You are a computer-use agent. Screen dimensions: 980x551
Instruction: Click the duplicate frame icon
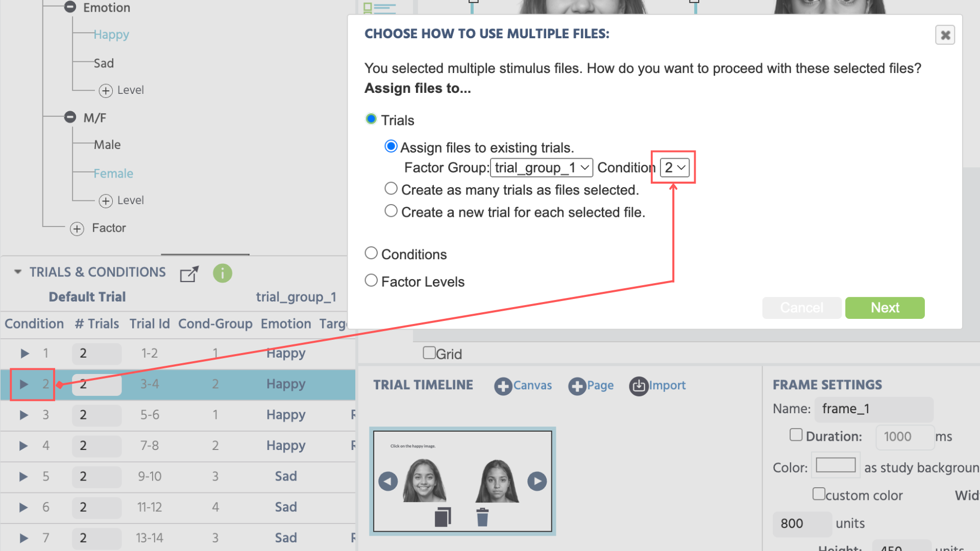(443, 517)
